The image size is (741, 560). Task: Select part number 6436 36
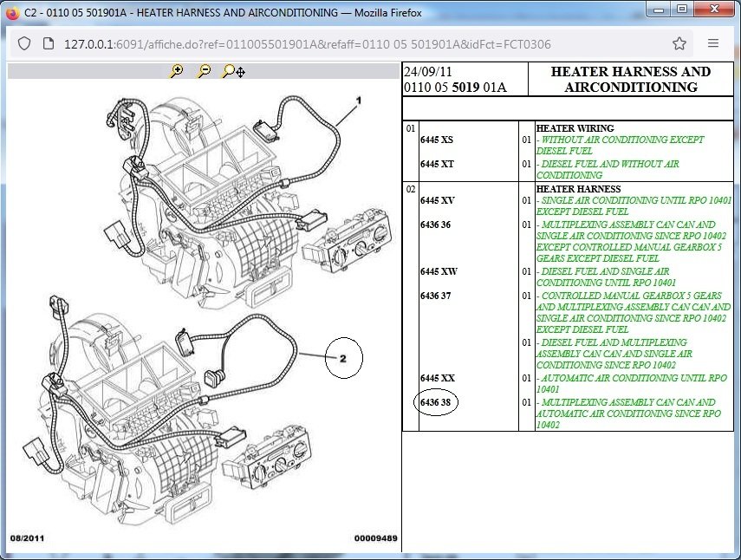point(435,225)
